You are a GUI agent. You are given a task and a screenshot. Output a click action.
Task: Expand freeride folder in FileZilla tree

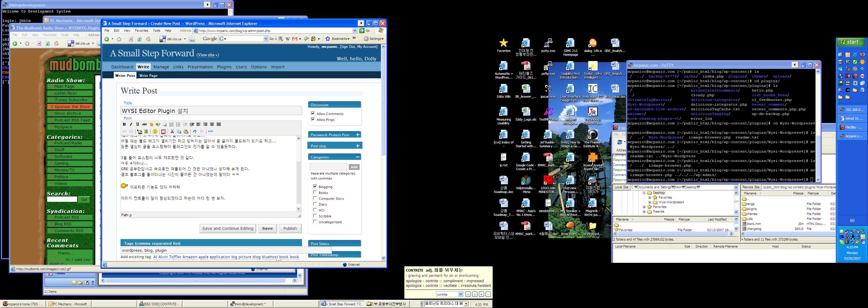pos(644,211)
